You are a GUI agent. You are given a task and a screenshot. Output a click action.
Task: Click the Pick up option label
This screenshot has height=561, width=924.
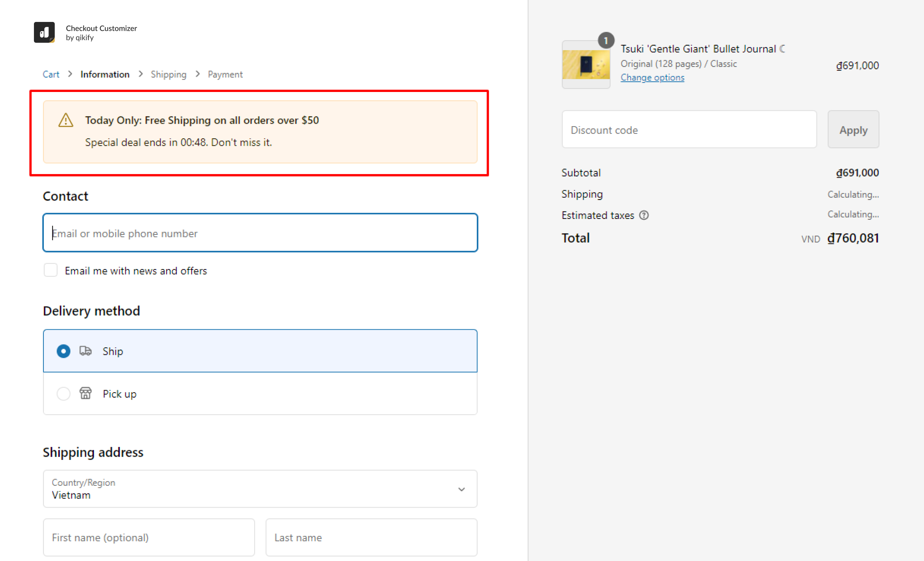(119, 394)
